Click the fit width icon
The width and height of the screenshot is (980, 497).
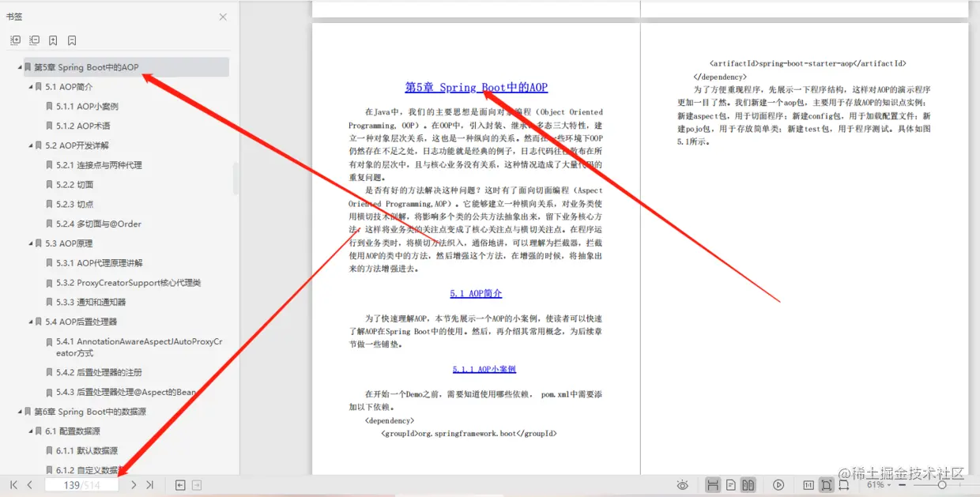pos(844,485)
